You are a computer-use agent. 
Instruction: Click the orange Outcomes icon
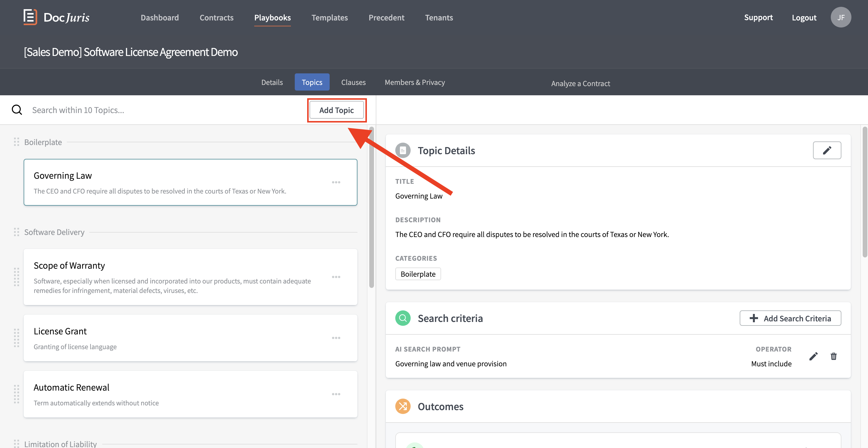click(403, 406)
